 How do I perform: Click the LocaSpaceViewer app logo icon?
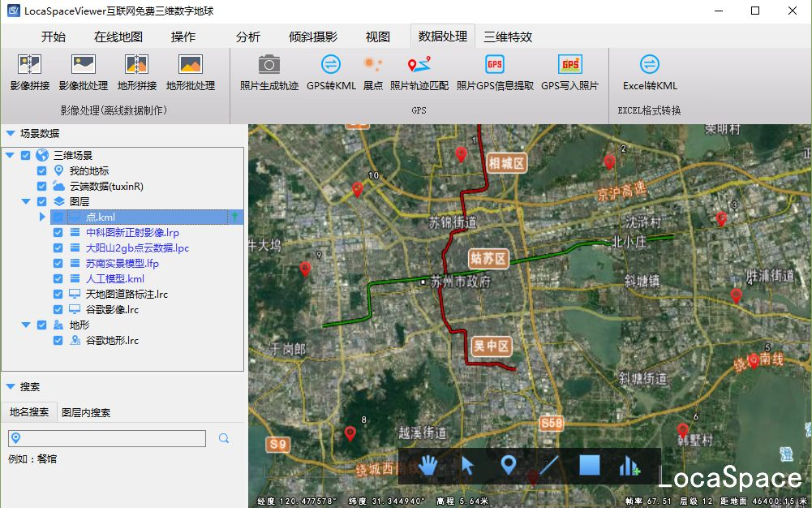[14, 11]
